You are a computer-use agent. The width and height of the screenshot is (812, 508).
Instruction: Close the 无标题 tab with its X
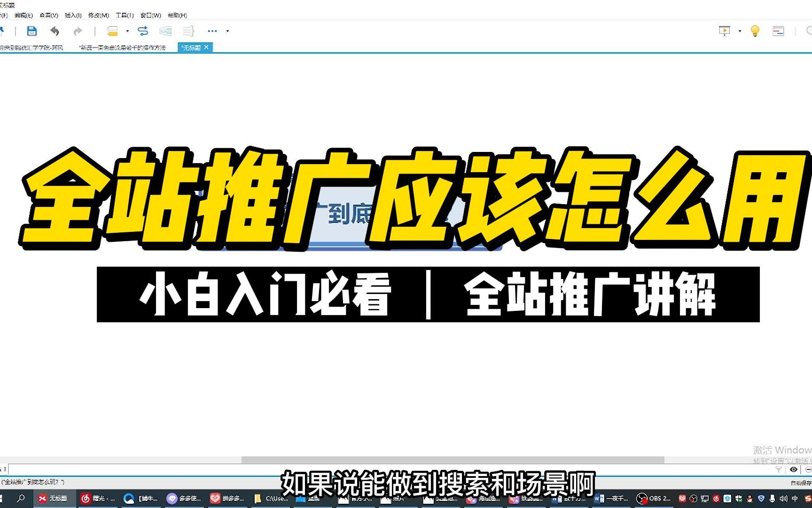(x=206, y=47)
